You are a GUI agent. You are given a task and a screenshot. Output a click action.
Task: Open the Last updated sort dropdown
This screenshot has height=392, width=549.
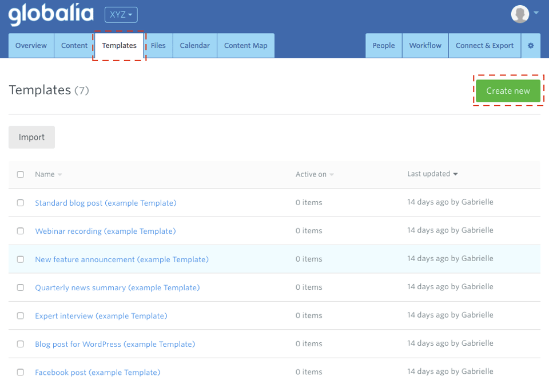433,174
